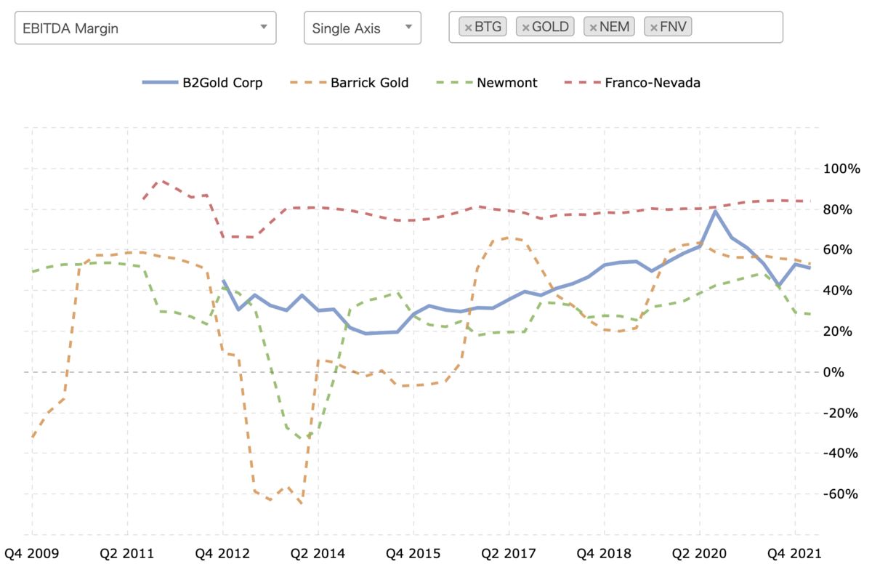Remove the NEM ticker tag
This screenshot has height=588, width=872.
point(593,28)
